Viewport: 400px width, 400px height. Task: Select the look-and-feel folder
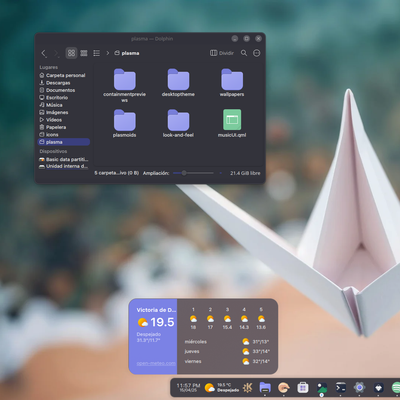click(x=178, y=123)
